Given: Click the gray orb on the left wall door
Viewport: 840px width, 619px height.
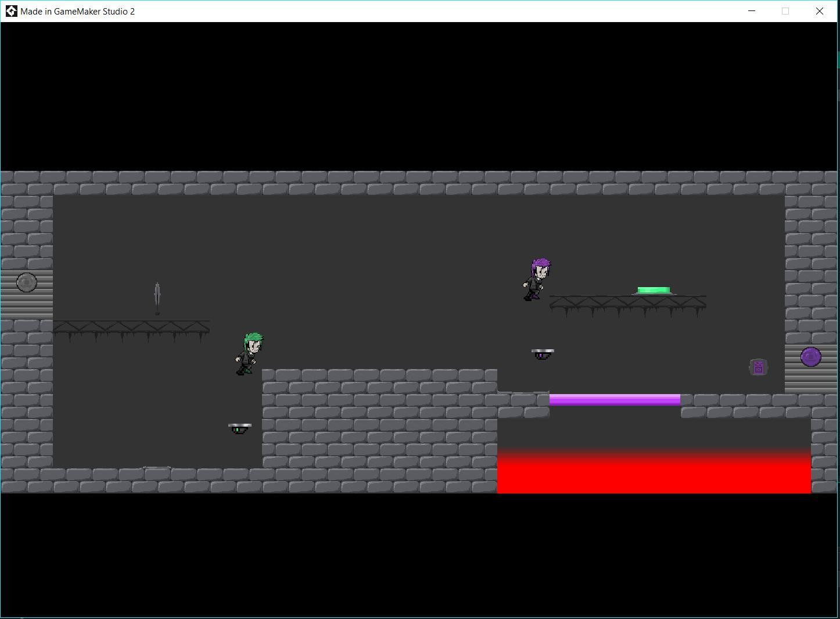Looking at the screenshot, I should (x=27, y=282).
